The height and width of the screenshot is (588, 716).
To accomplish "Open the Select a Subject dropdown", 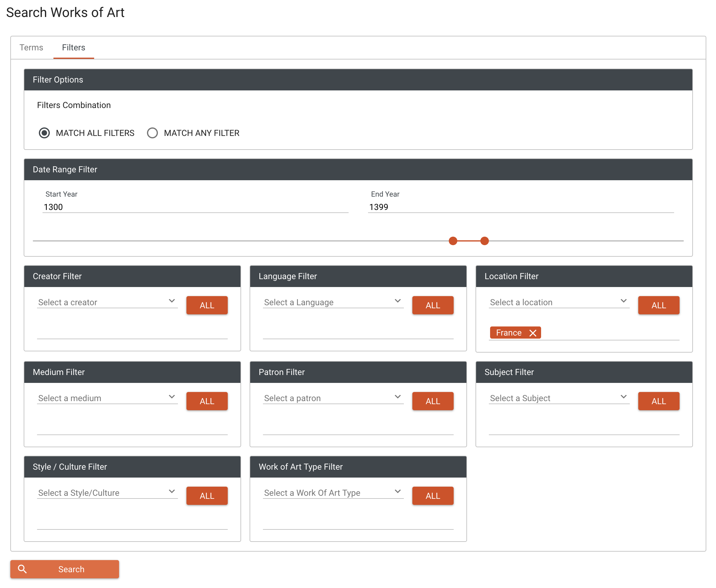I will 559,398.
